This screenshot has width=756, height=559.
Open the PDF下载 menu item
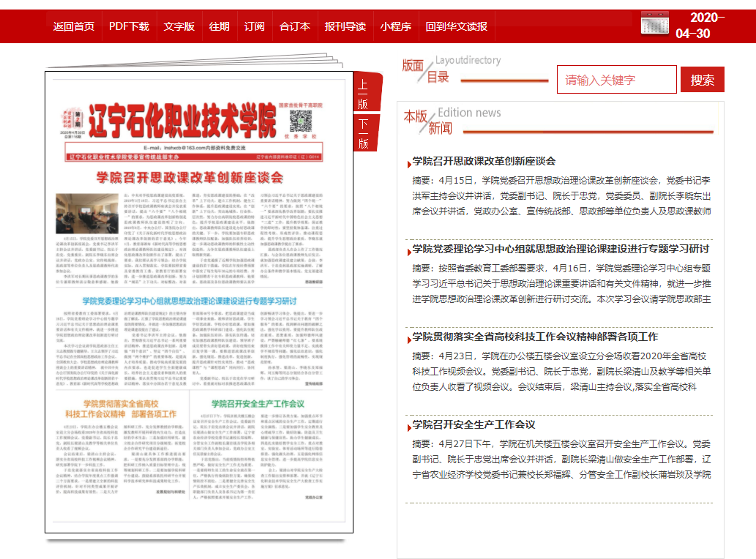(129, 26)
